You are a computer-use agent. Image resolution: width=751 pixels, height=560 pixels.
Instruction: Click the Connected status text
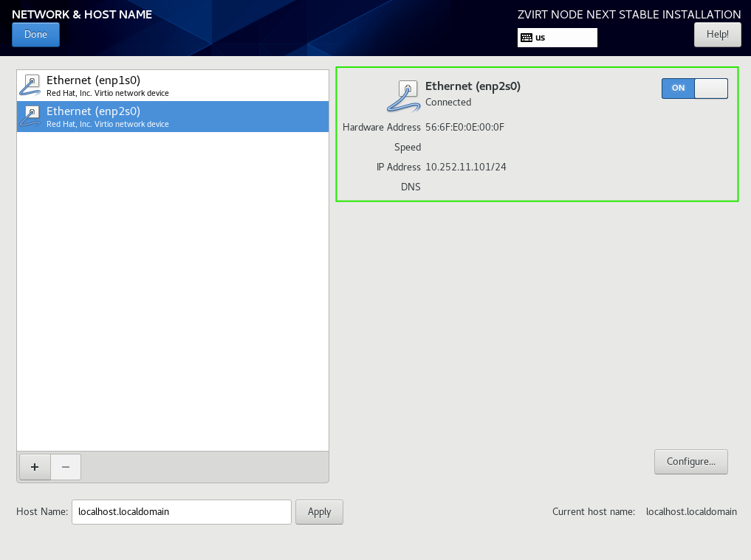448,102
